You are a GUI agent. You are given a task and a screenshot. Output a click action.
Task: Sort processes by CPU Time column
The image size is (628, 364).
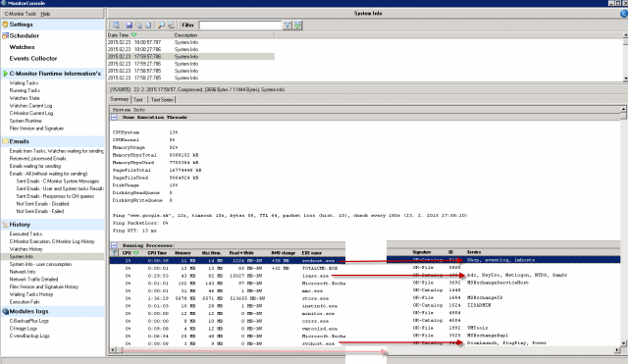(x=157, y=253)
